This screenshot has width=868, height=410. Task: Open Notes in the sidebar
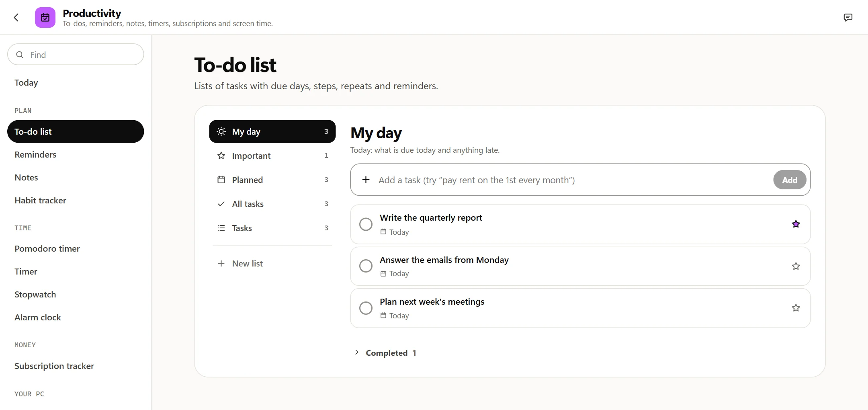(x=76, y=177)
